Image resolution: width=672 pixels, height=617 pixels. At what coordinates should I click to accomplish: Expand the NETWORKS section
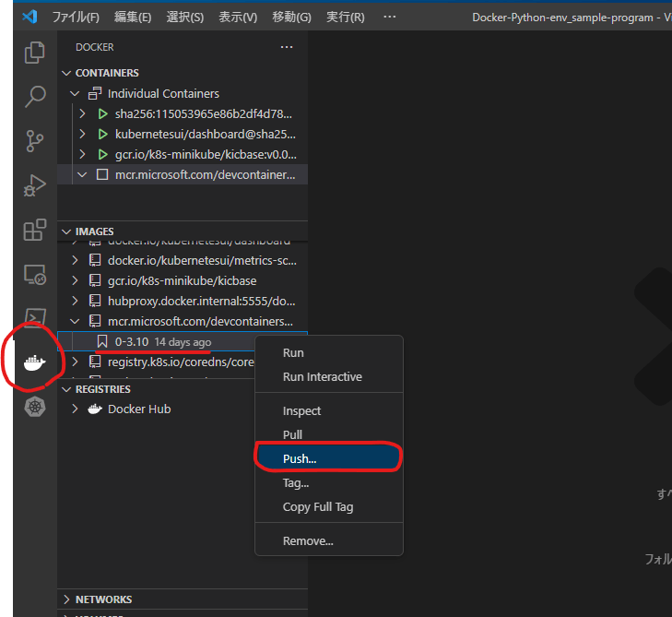[x=66, y=599]
